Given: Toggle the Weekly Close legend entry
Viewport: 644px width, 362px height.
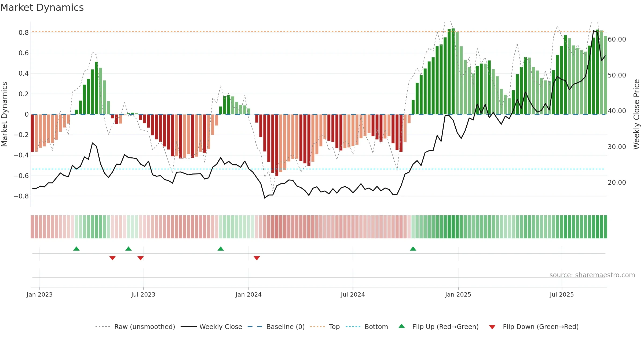Looking at the screenshot, I should coord(211,327).
